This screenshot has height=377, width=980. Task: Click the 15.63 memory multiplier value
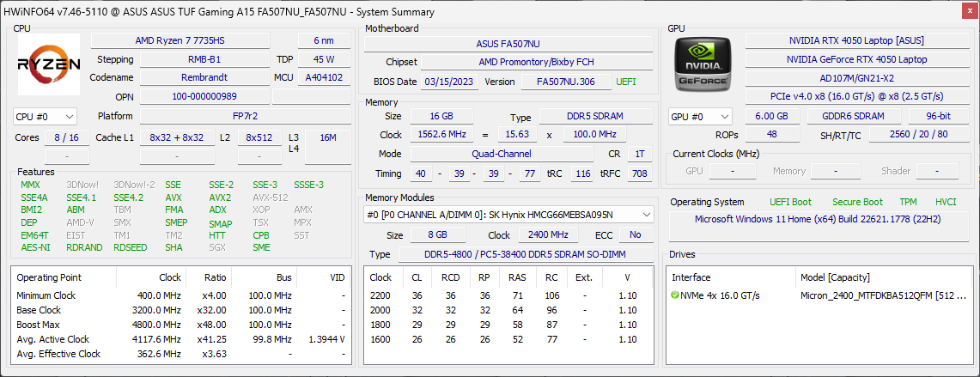point(518,135)
